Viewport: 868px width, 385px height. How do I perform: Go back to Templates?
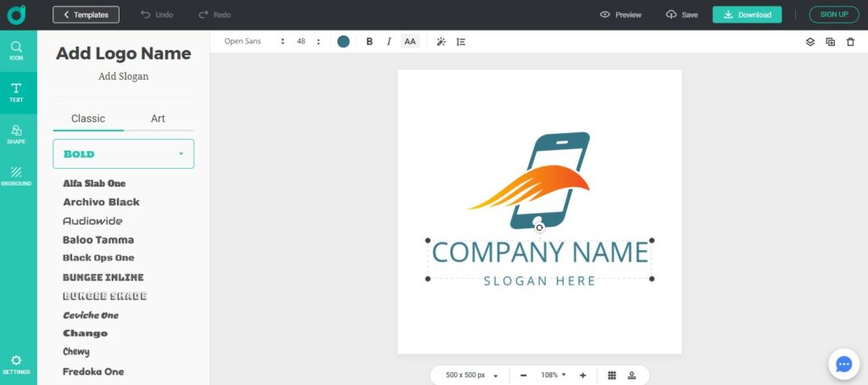86,15
